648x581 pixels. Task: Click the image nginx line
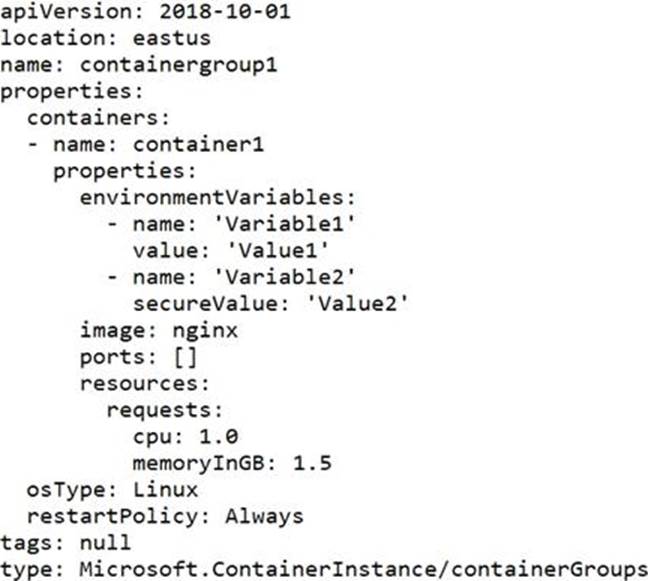pos(158,326)
